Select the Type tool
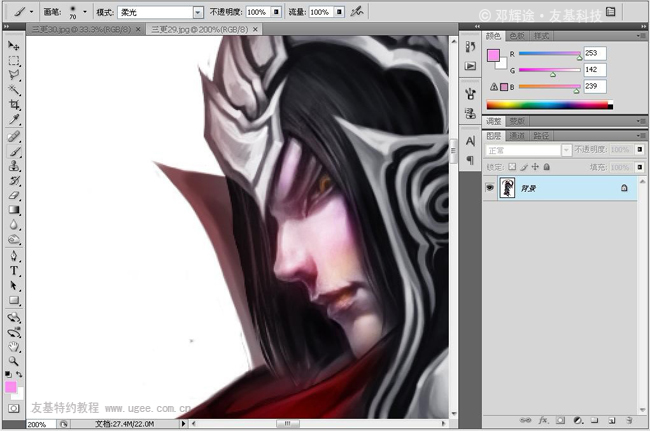The image size is (650, 431). click(14, 271)
